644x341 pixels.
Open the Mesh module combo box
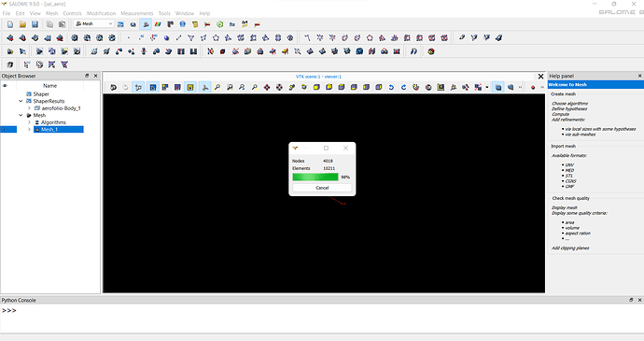pos(93,24)
